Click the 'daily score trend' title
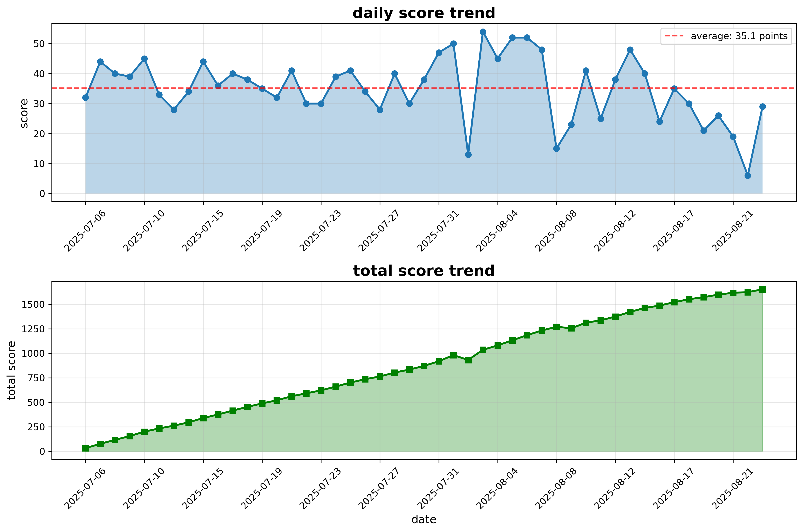803x532 pixels. pos(424,13)
